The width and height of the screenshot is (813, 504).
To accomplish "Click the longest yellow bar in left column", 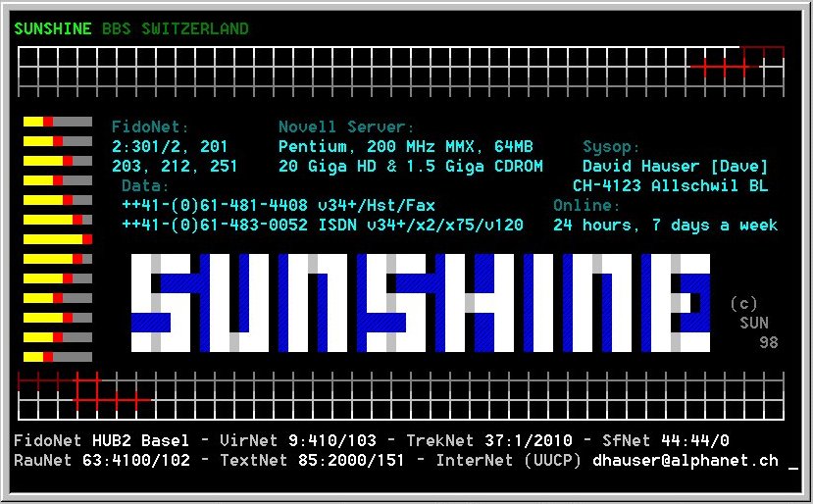I will 57,239.
